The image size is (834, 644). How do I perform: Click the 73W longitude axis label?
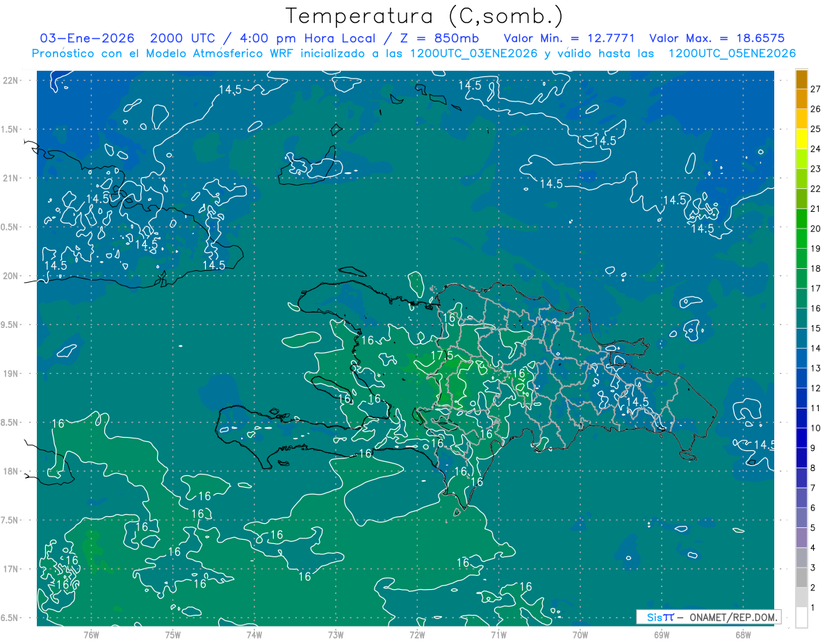336,634
